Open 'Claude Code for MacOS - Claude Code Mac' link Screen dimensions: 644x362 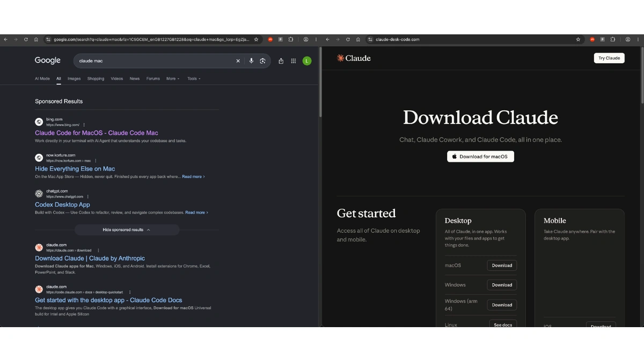click(x=97, y=133)
